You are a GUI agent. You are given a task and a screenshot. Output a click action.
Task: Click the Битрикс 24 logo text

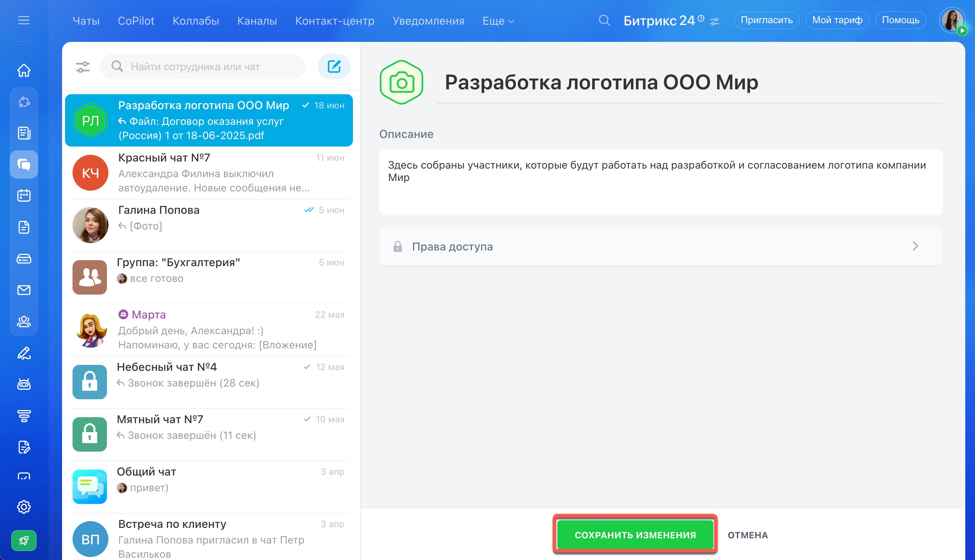coord(659,21)
